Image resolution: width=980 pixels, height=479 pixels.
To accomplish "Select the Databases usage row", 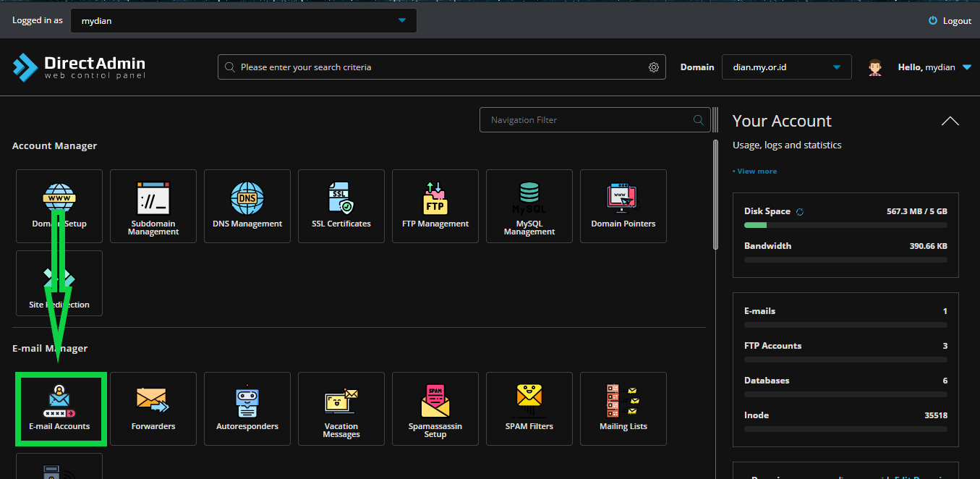I will click(x=845, y=386).
